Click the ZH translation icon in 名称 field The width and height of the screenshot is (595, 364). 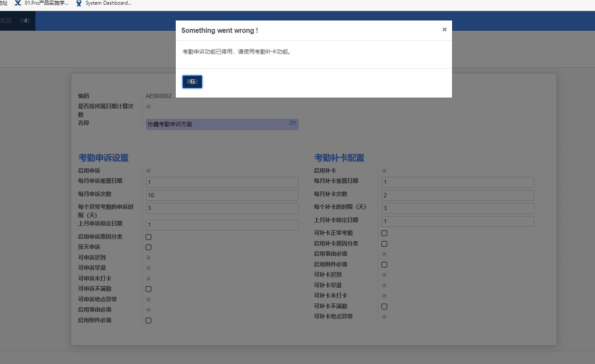pyautogui.click(x=293, y=123)
